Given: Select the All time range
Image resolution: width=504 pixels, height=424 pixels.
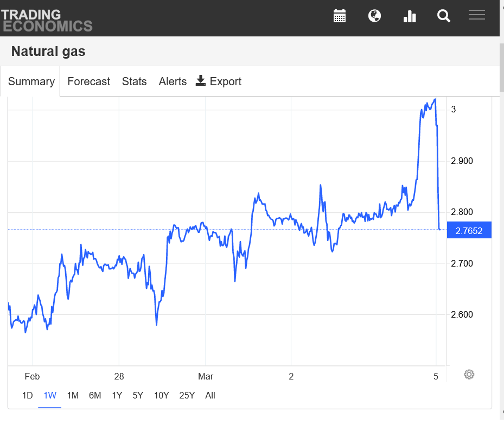Looking at the screenshot, I should point(210,395).
